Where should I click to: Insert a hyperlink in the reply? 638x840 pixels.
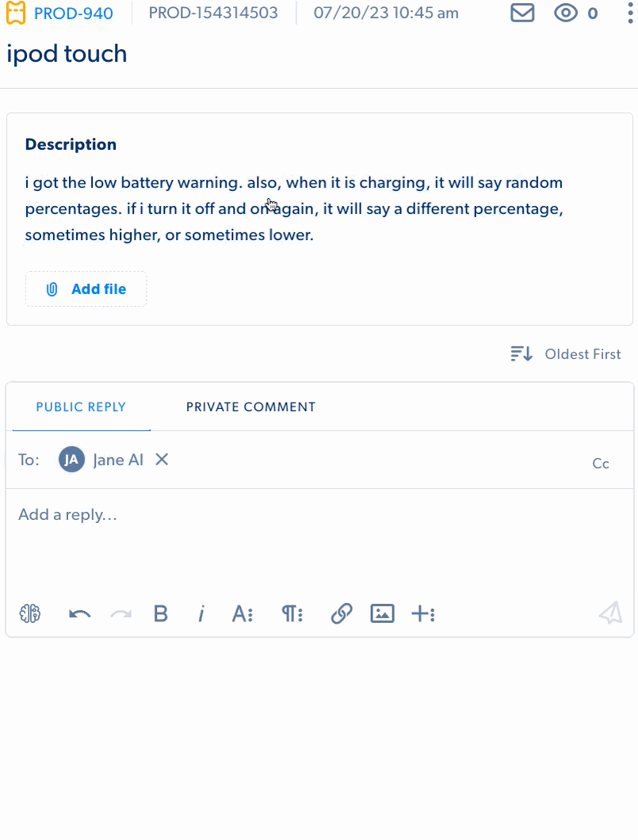(342, 613)
